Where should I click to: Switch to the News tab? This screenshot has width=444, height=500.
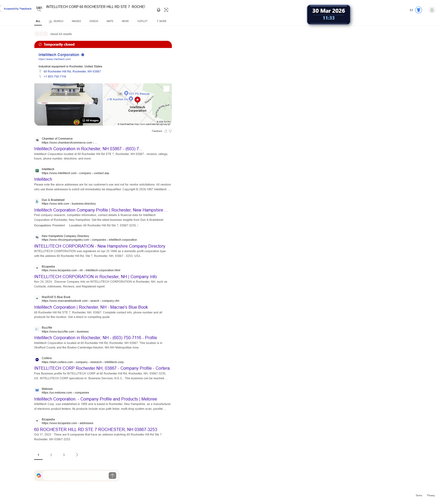125,21
